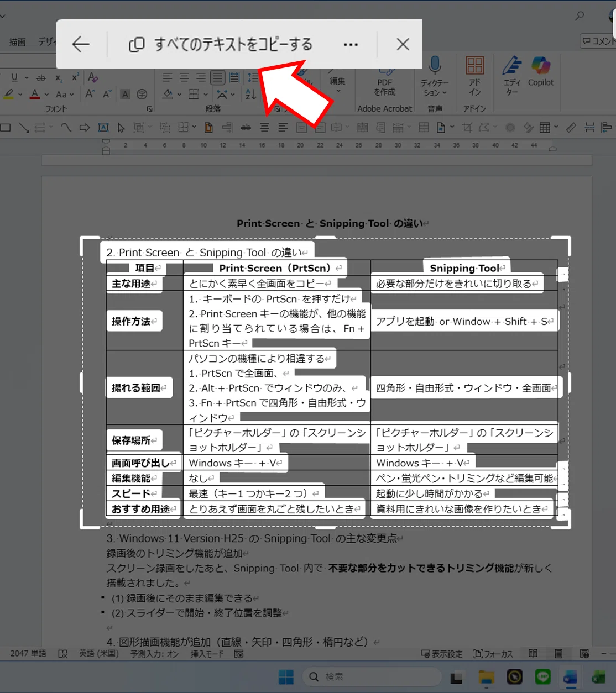
Task: Change language 英語 (米国)
Action: [99, 653]
